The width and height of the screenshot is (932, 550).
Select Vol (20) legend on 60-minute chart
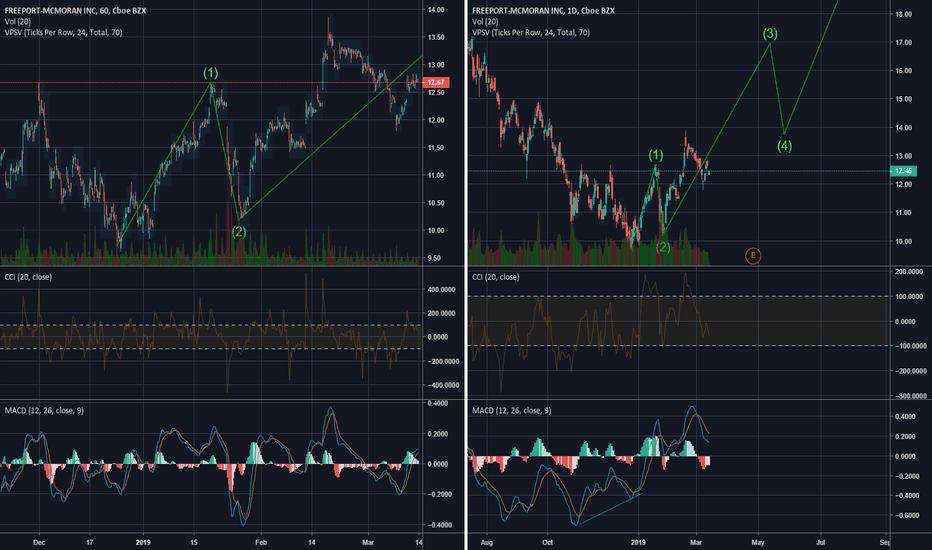click(18, 21)
